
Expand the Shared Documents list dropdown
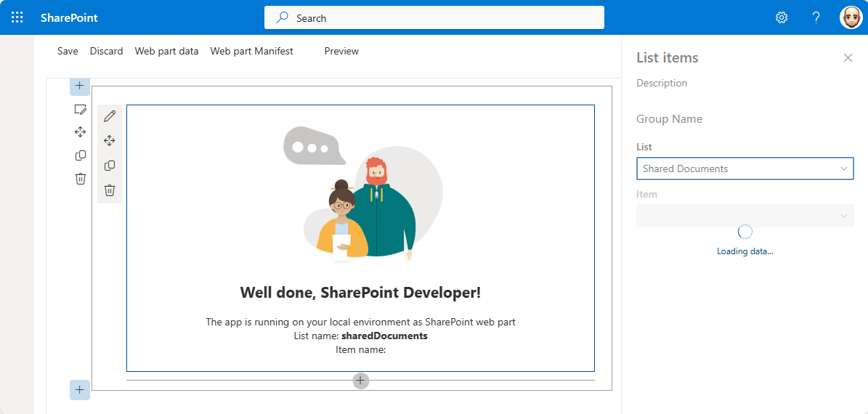pyautogui.click(x=745, y=169)
